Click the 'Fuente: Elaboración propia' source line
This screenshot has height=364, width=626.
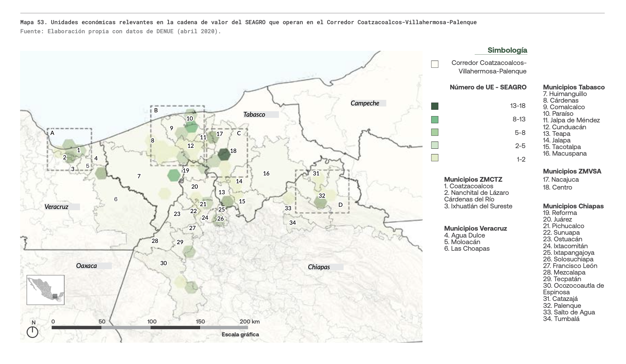click(x=121, y=31)
